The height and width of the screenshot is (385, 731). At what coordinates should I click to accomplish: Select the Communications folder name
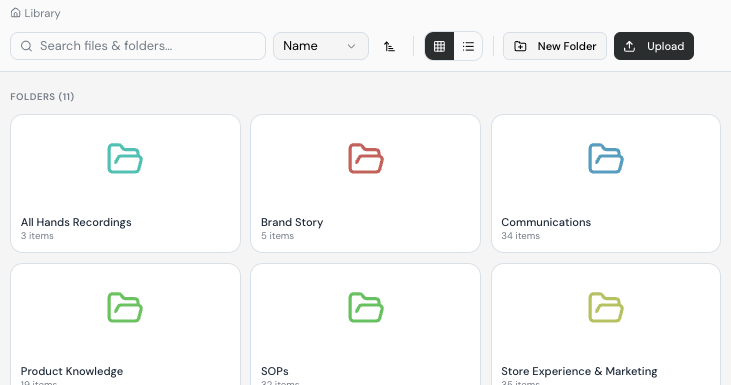tap(546, 222)
